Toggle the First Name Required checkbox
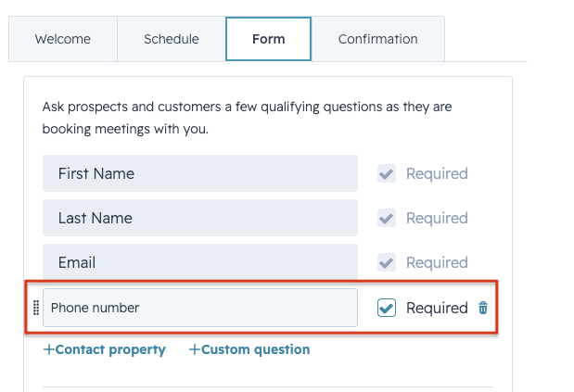Viewport: 574px width, 392px height. [387, 173]
